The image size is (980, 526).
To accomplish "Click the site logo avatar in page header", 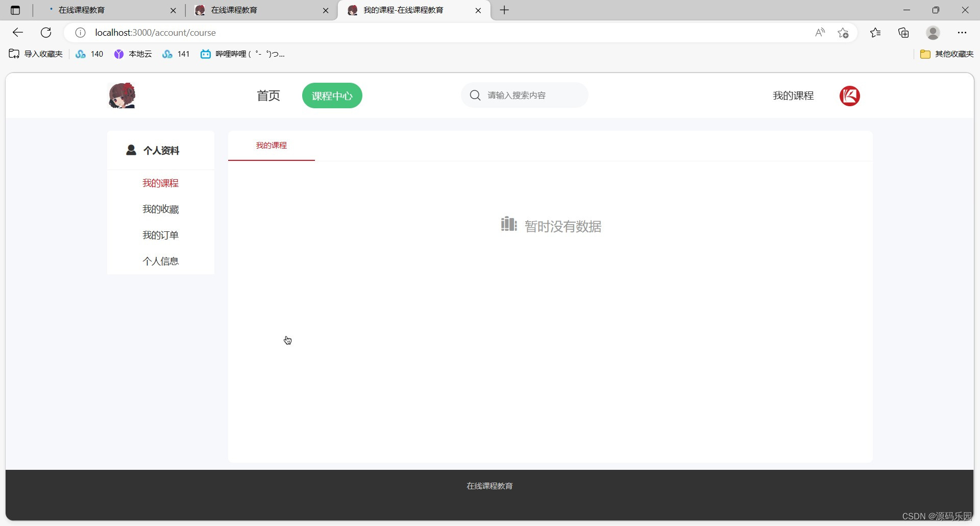I will click(x=121, y=95).
